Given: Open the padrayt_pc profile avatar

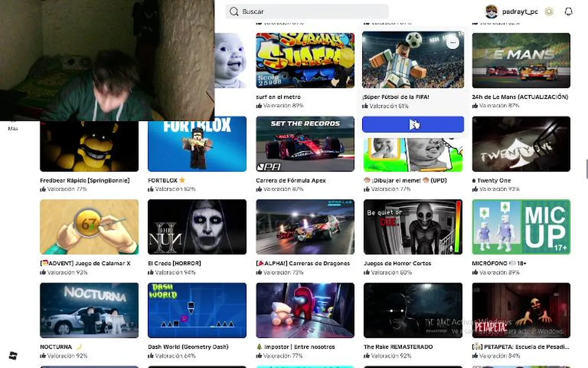Looking at the screenshot, I should (491, 12).
